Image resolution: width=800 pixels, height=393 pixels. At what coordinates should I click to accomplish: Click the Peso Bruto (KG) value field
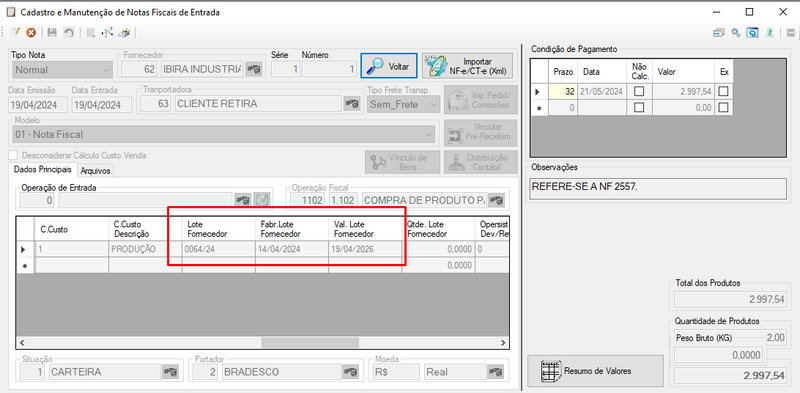pos(718,355)
